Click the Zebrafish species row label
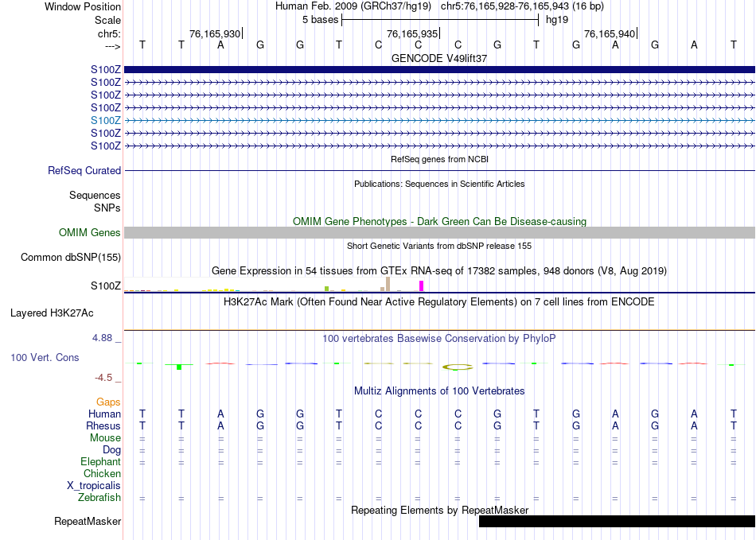The height and width of the screenshot is (540, 756). click(x=99, y=497)
